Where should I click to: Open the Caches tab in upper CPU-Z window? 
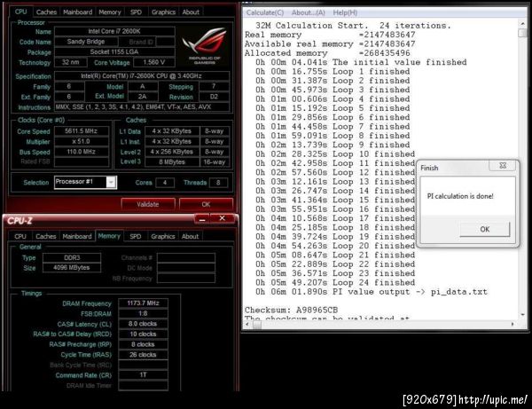pos(46,12)
